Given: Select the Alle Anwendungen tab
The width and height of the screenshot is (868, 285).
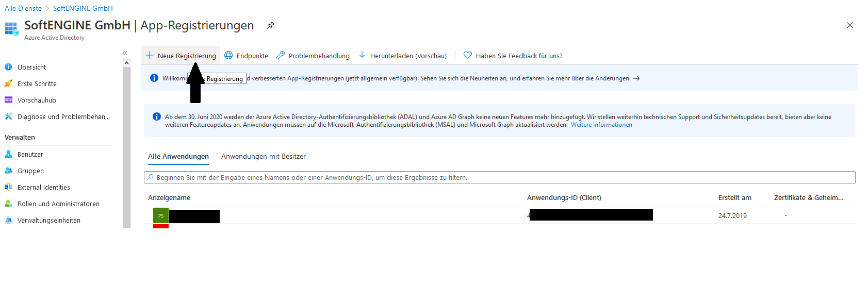Looking at the screenshot, I should point(178,156).
